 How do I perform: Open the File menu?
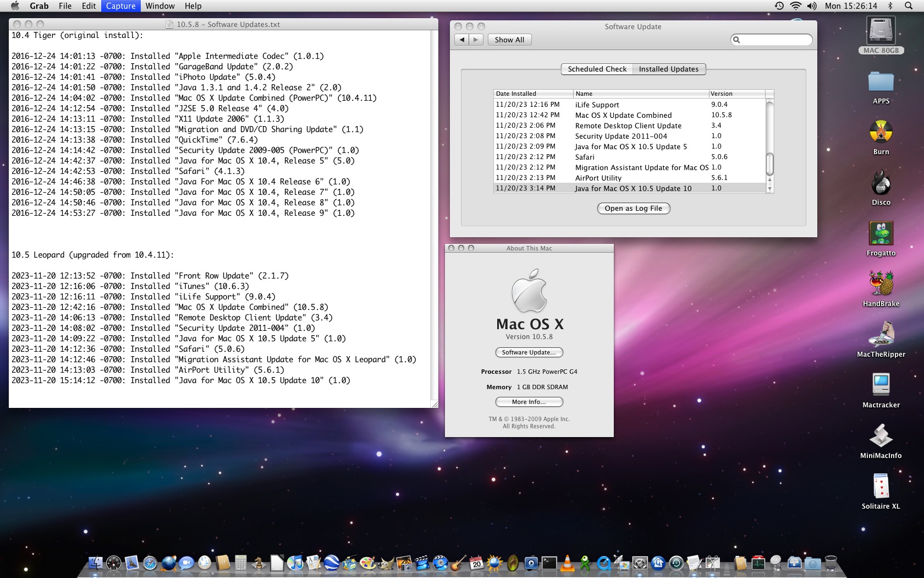(65, 6)
